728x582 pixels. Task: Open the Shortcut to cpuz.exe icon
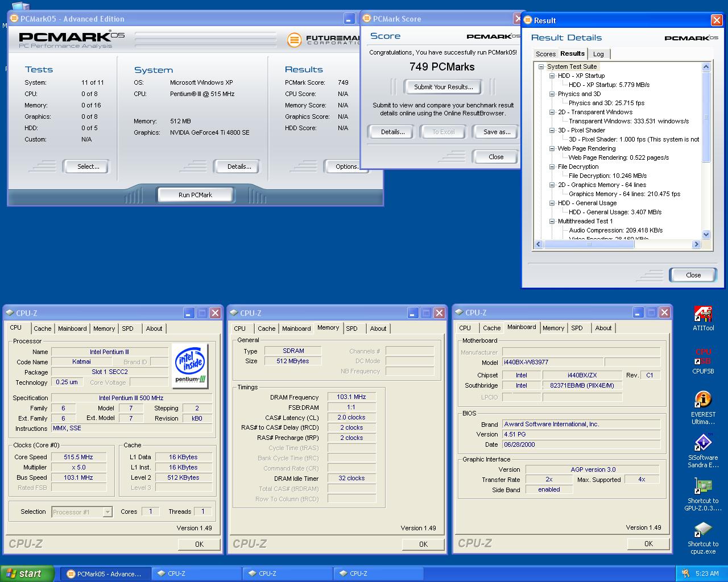tap(703, 537)
